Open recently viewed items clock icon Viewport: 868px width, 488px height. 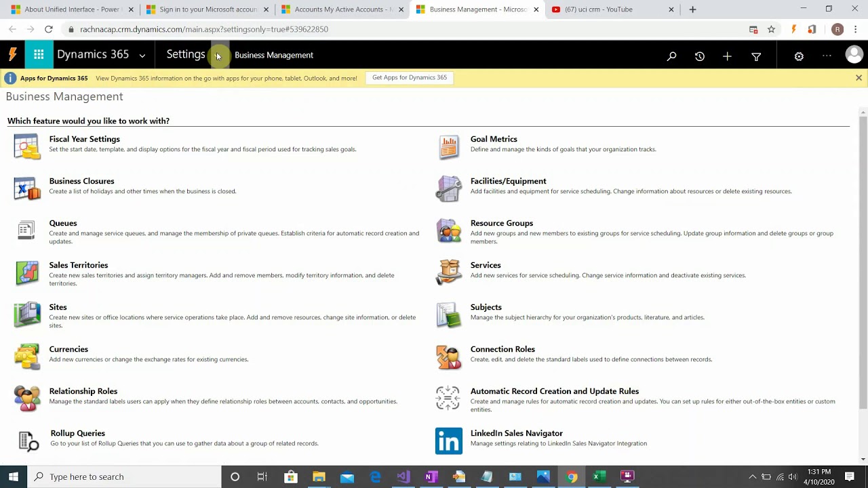[699, 56]
